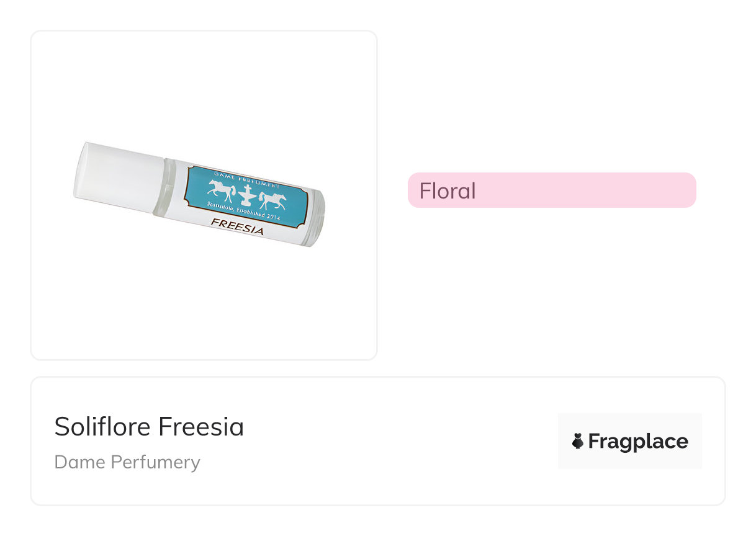Open the Fragplace wordmark link
Screen dimensions: 756x536
[x=638, y=441]
